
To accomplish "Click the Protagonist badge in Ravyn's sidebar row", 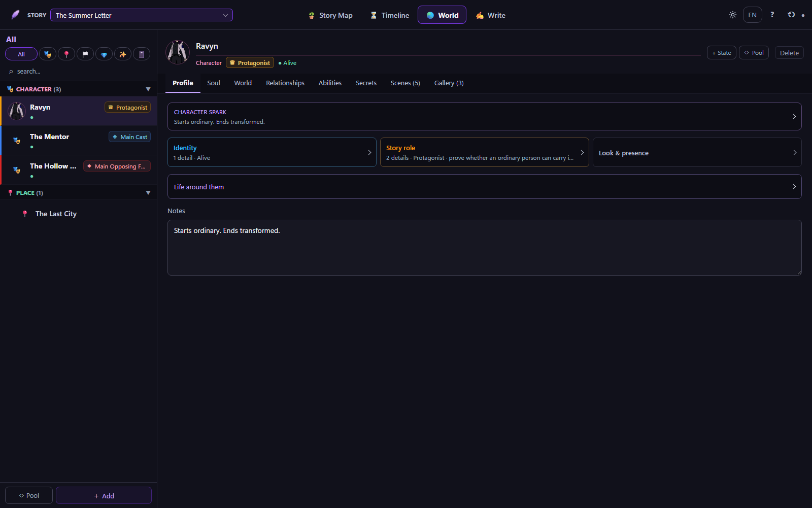I will [128, 108].
